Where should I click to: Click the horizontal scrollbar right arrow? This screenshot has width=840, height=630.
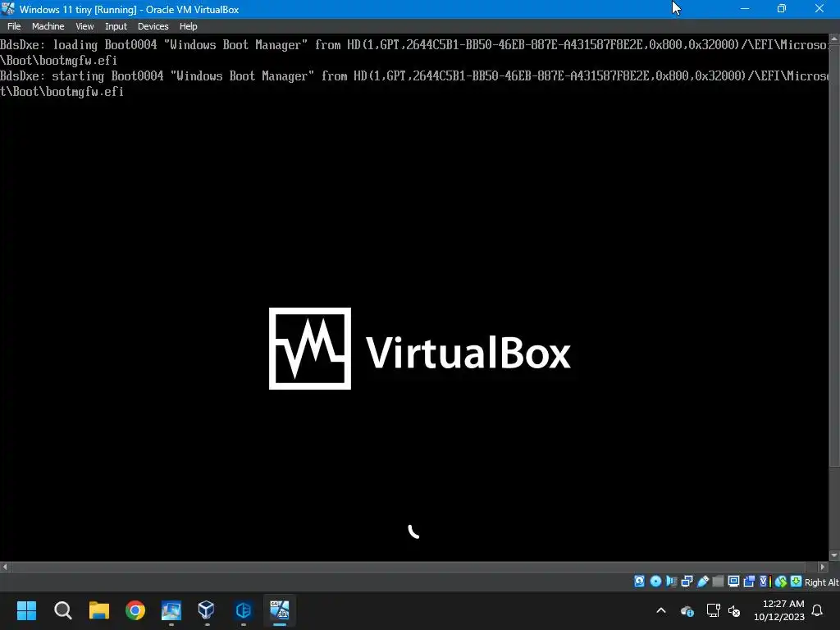pos(824,567)
